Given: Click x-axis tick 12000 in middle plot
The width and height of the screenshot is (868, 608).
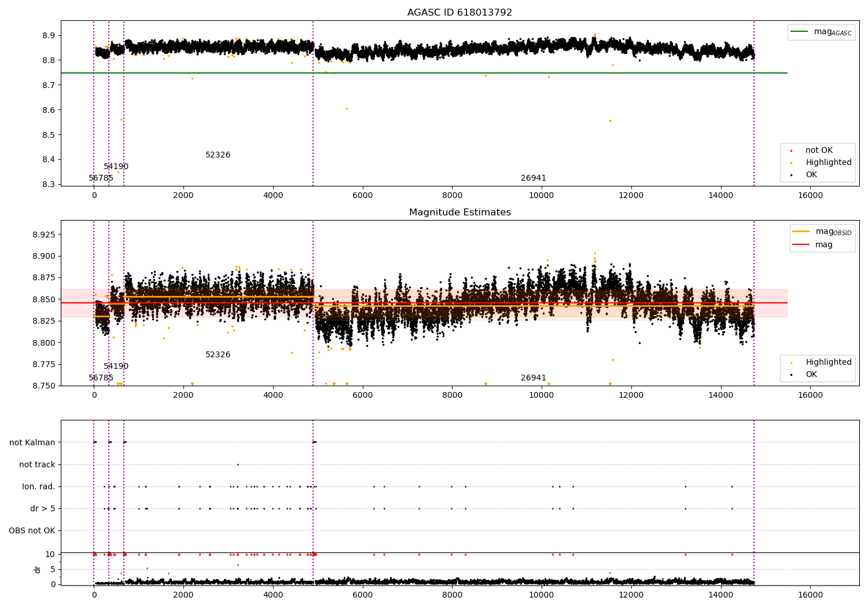Looking at the screenshot, I should click(x=631, y=395).
